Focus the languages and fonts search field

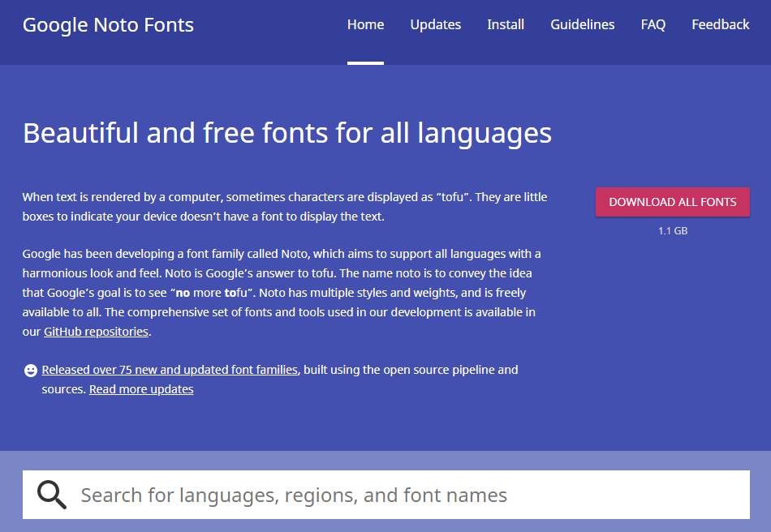coord(386,495)
